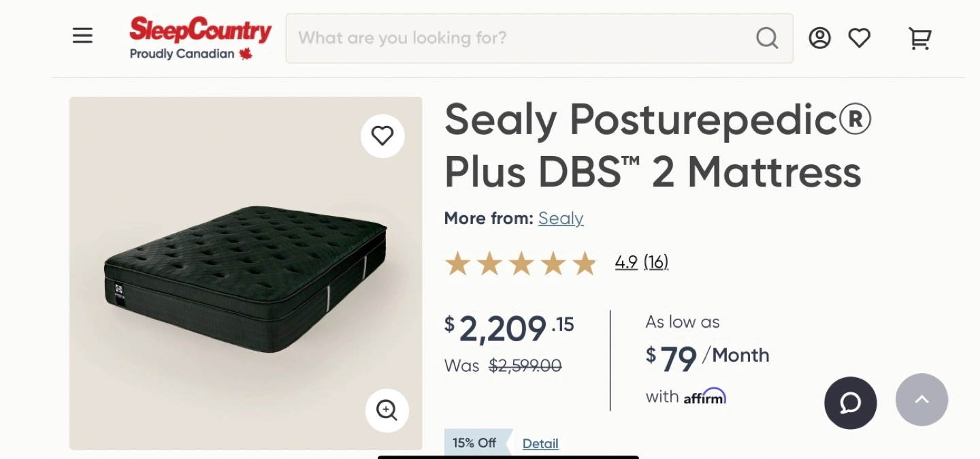Open the live chat bubble

[x=851, y=402]
